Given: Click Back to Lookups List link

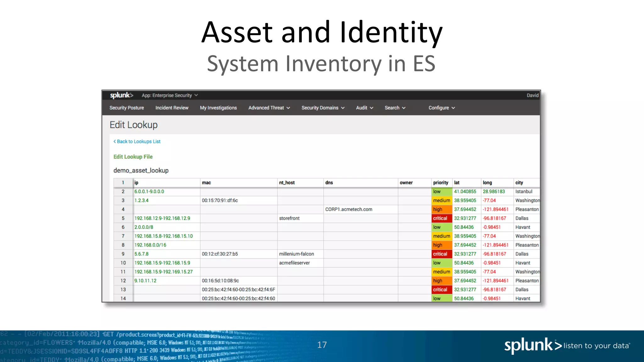Looking at the screenshot, I should pyautogui.click(x=137, y=141).
